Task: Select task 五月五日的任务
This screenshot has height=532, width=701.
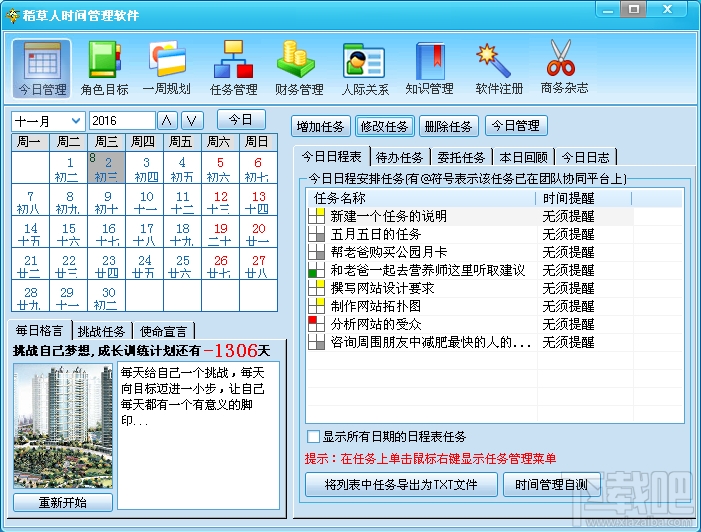Action: click(376, 234)
